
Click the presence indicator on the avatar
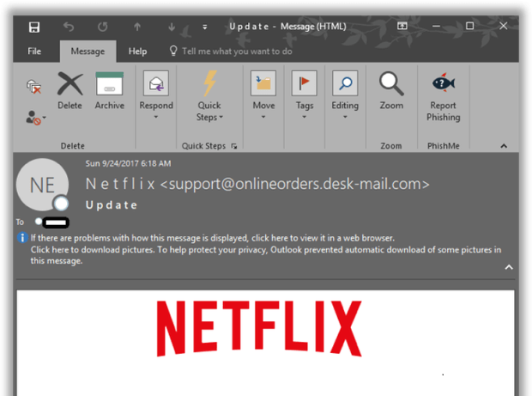pos(62,204)
